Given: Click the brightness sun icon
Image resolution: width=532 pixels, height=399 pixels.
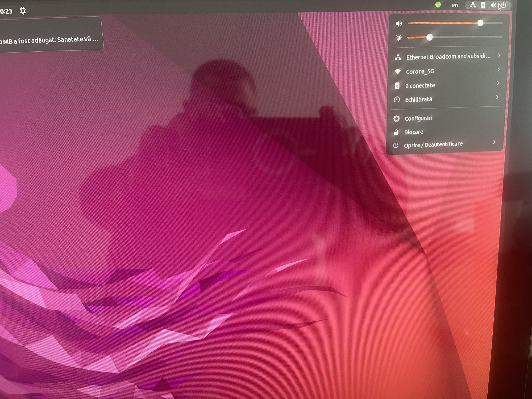Looking at the screenshot, I should [398, 38].
